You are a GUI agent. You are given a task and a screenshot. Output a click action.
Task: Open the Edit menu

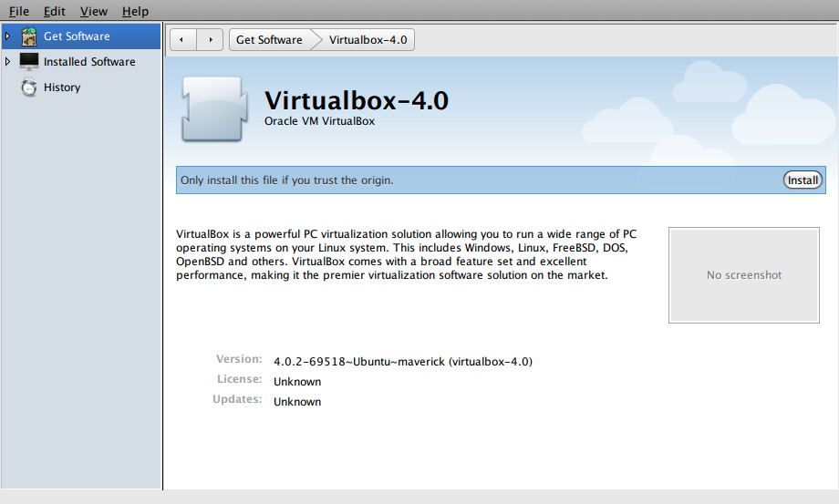(x=55, y=11)
